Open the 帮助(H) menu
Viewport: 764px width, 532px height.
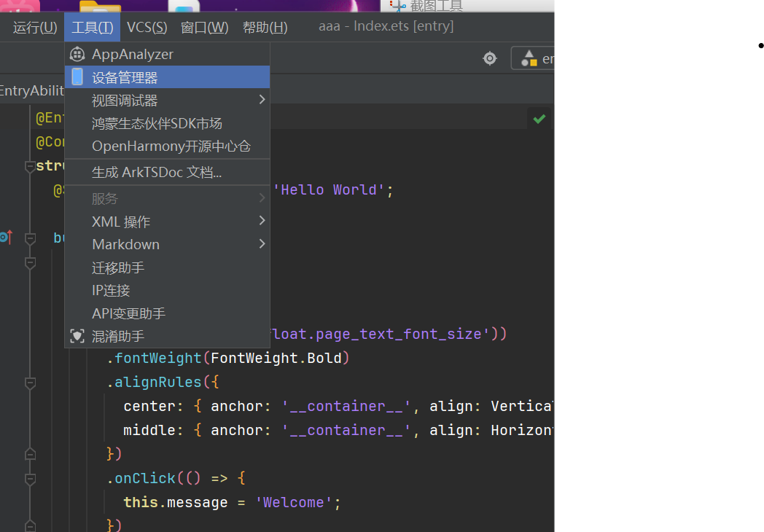point(265,27)
